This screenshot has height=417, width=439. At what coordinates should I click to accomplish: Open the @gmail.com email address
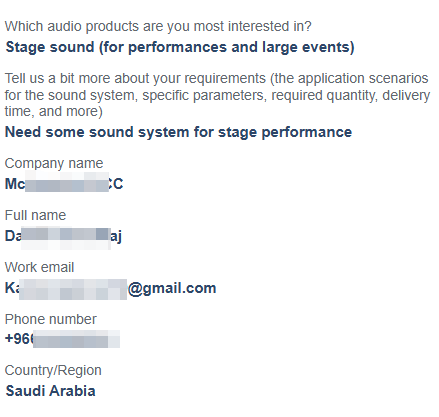pyautogui.click(x=110, y=288)
